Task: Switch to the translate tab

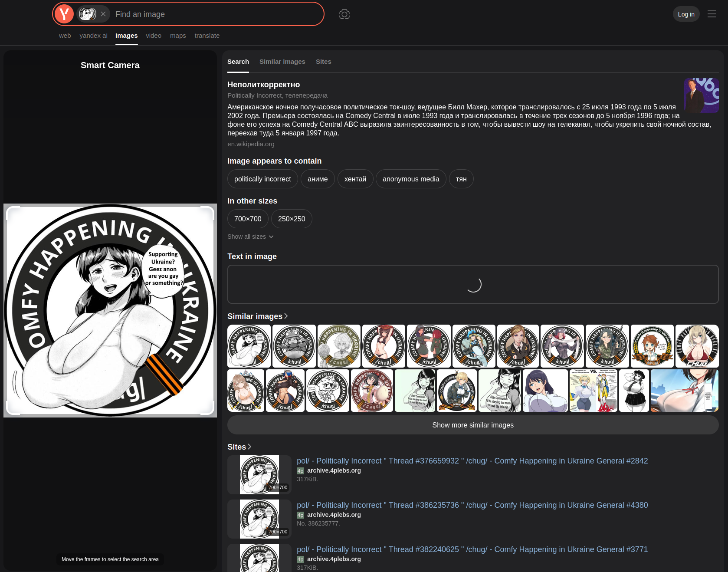Action: coord(207,36)
